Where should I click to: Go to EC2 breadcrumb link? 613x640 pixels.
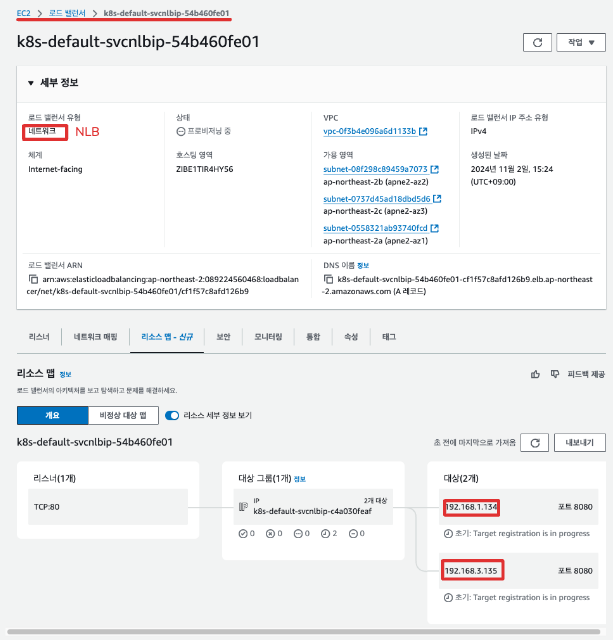pos(23,13)
